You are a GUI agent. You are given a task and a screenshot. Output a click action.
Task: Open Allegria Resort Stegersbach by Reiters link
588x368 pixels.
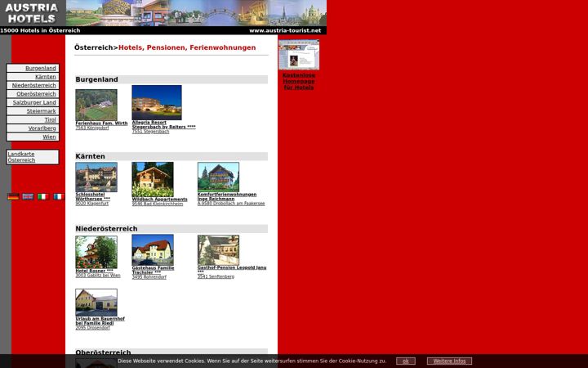point(163,124)
